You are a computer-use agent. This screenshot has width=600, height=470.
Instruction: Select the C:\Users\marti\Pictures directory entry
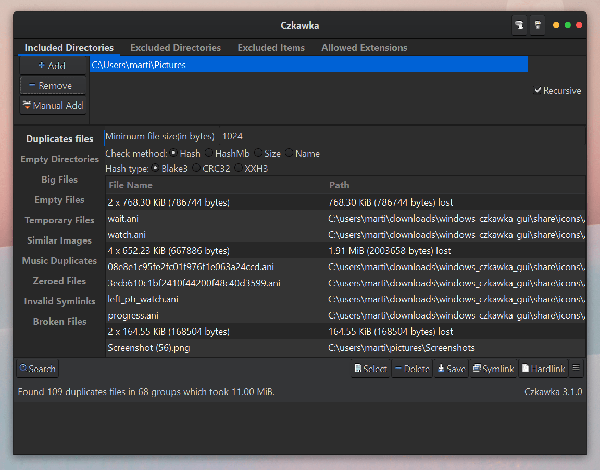point(309,65)
